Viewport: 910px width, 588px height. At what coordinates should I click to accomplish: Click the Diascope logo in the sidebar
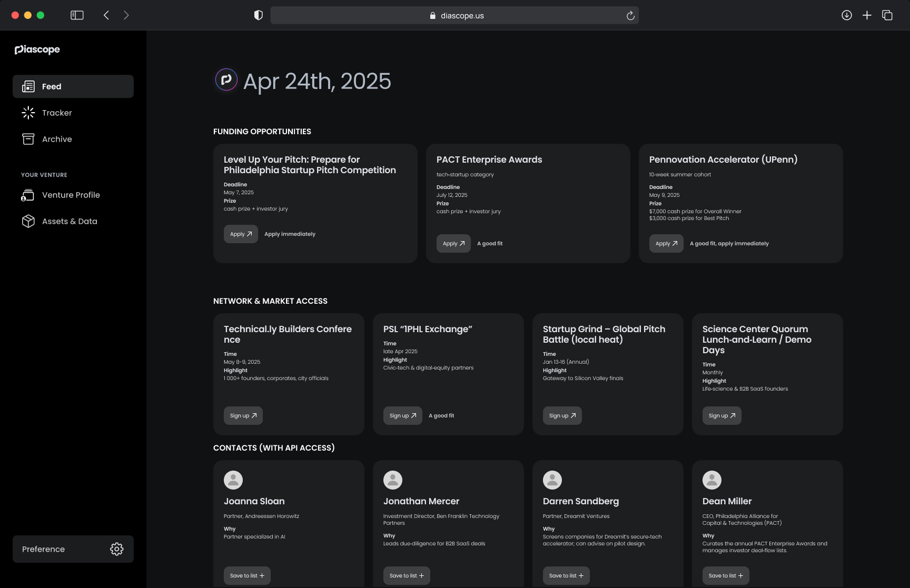(37, 49)
